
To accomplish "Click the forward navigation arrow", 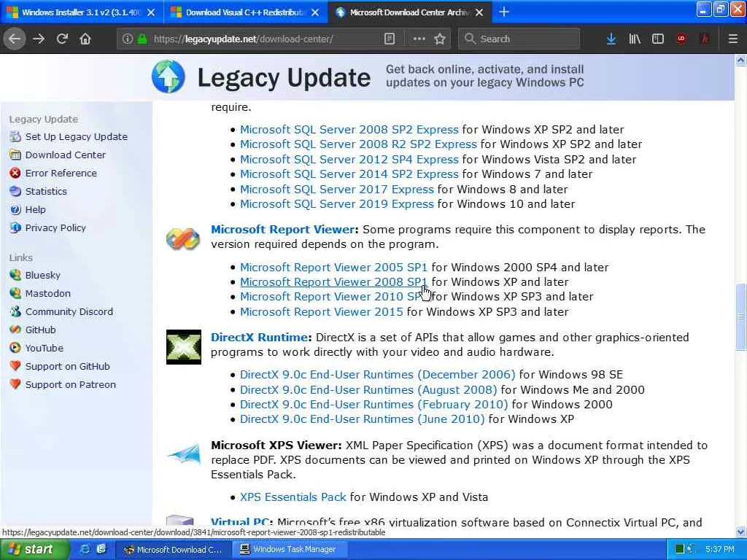I will pos(39,39).
